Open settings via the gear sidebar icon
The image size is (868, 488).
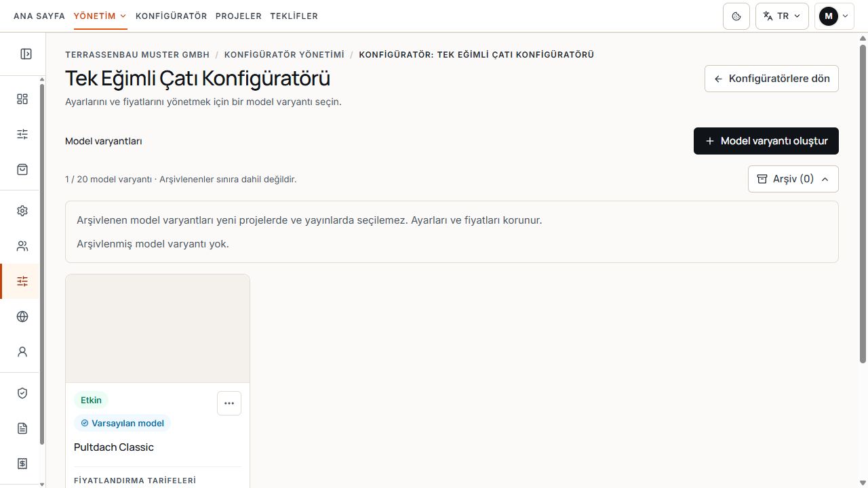pos(22,211)
